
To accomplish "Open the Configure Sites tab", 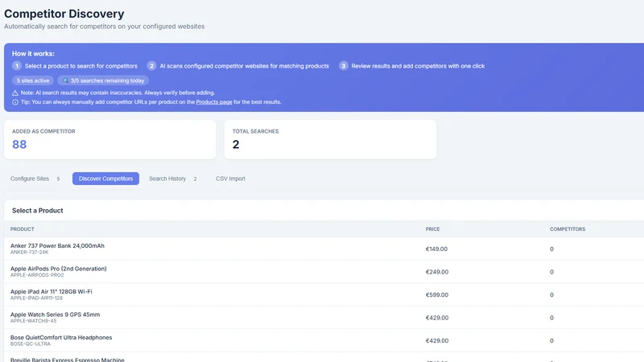I will tap(35, 179).
